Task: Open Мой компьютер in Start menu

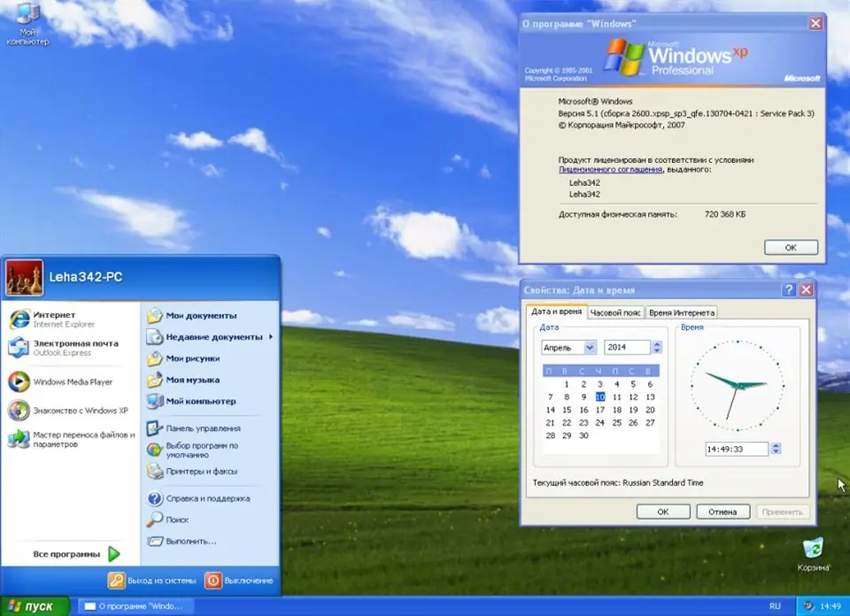Action: [x=191, y=402]
